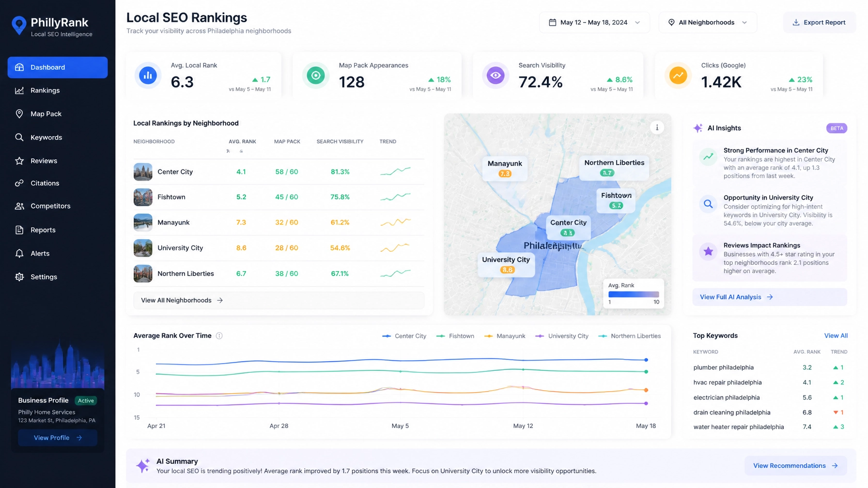The image size is (868, 488).
Task: Click View All Neighborhoods button
Action: [279, 300]
